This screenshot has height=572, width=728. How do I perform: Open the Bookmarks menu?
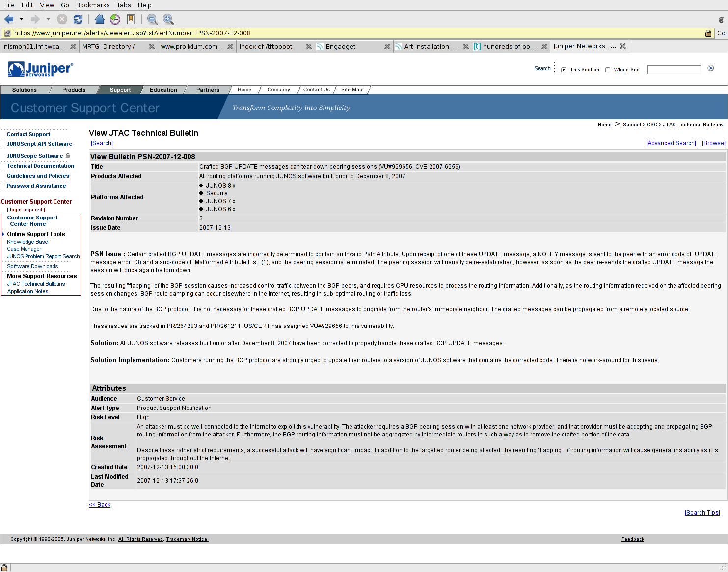[93, 5]
